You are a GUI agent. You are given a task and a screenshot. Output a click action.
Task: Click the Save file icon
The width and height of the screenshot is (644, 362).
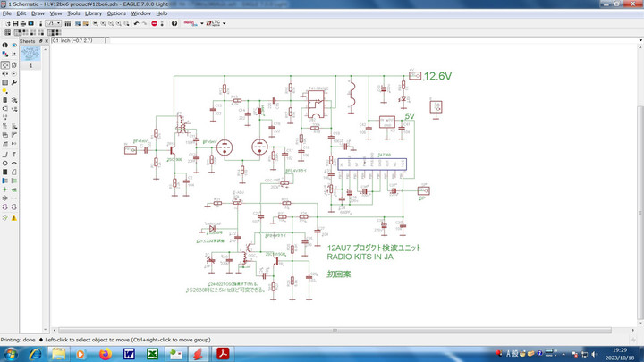[x=15, y=23]
